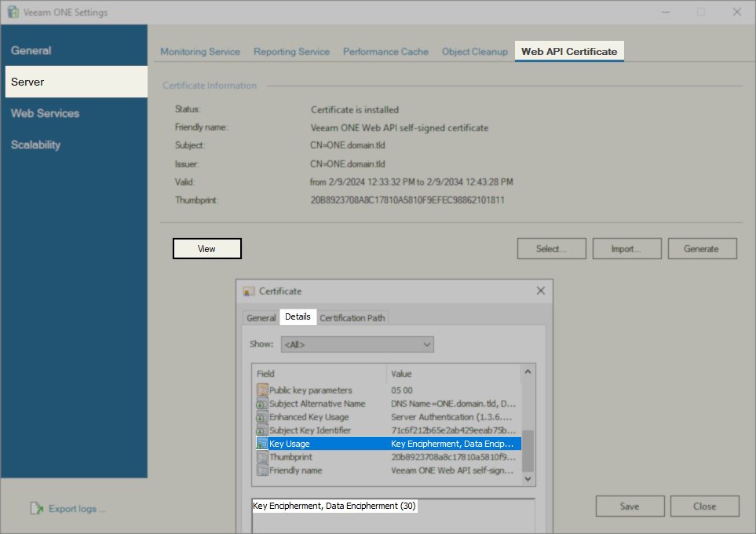The height and width of the screenshot is (534, 756).
Task: Click the Subject value CN=ONE.domain.tld
Action: [348, 145]
